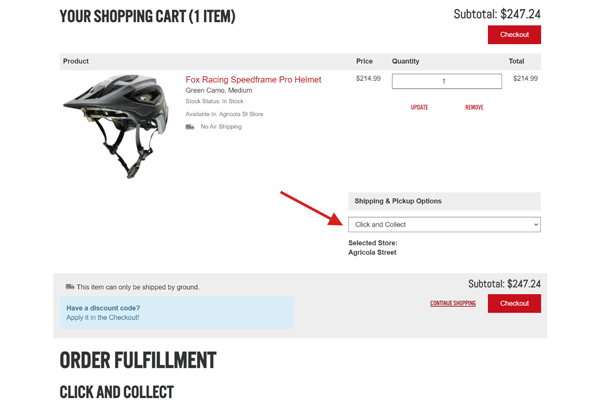Remove the helmet from the cart
Viewport: 600px width, 400px height.
point(474,107)
